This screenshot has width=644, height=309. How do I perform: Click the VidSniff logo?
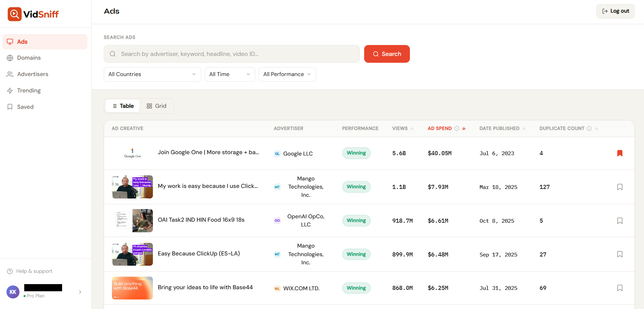click(33, 14)
